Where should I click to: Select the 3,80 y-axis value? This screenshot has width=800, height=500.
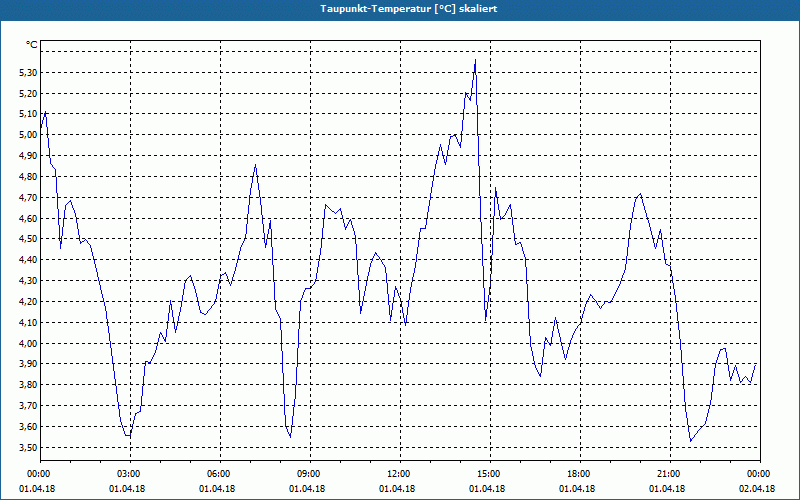pos(28,385)
